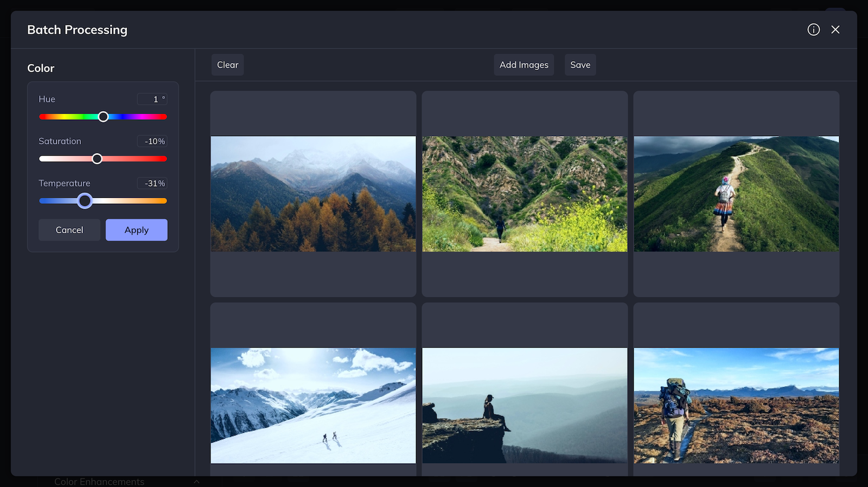Click the Add Images button
The height and width of the screenshot is (487, 868).
coord(524,65)
